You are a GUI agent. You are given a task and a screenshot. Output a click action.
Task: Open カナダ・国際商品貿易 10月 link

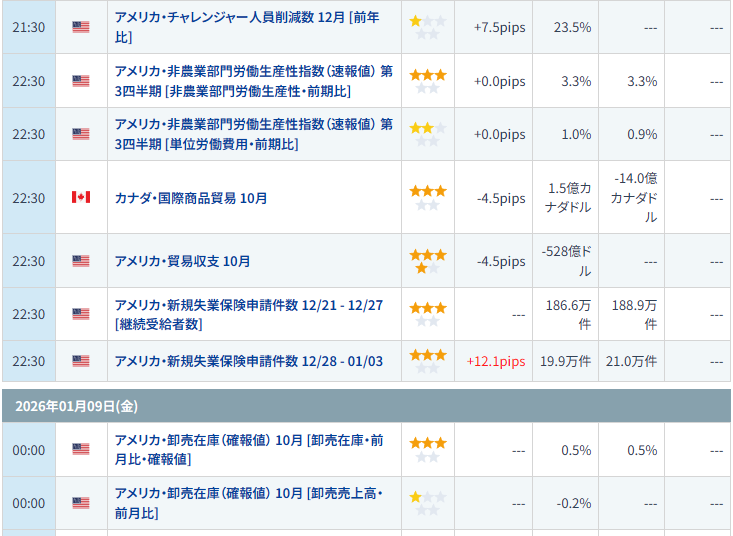click(x=191, y=198)
